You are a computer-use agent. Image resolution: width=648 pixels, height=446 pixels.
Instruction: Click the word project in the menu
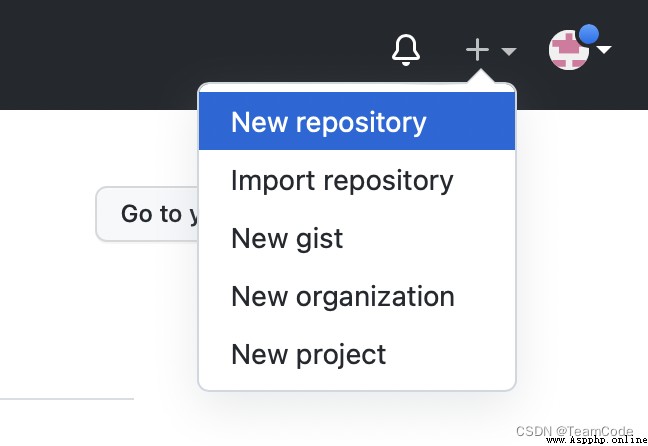pyautogui.click(x=341, y=355)
